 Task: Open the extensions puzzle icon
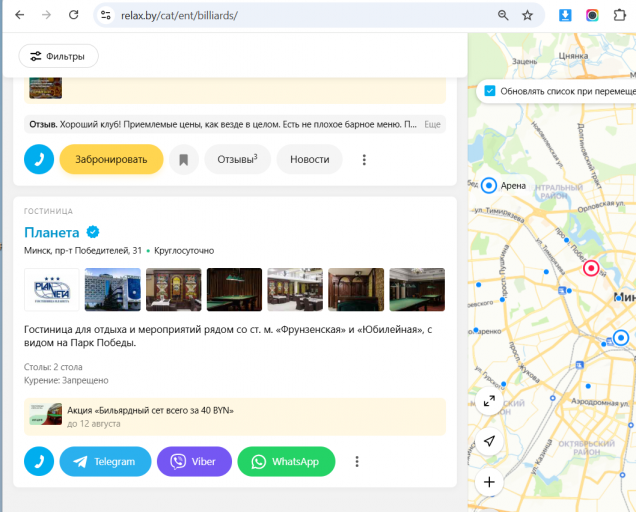[619, 15]
